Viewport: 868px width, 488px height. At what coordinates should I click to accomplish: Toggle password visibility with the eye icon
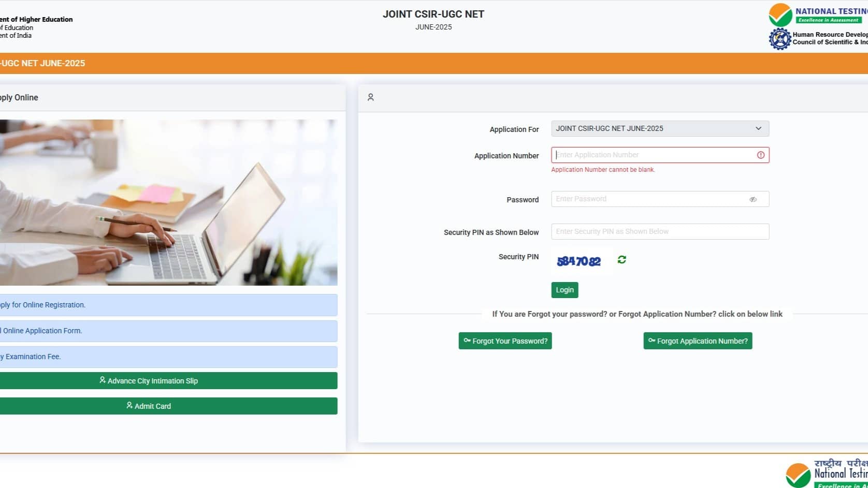753,199
